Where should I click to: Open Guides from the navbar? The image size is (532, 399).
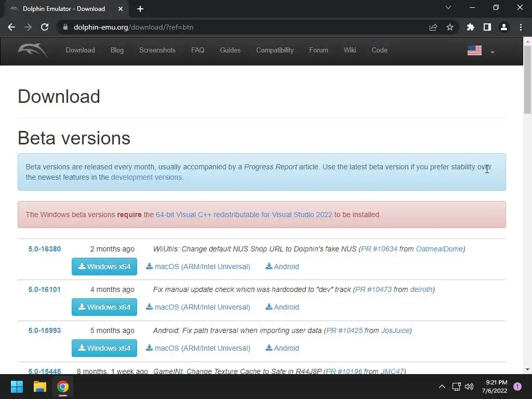[x=230, y=50]
